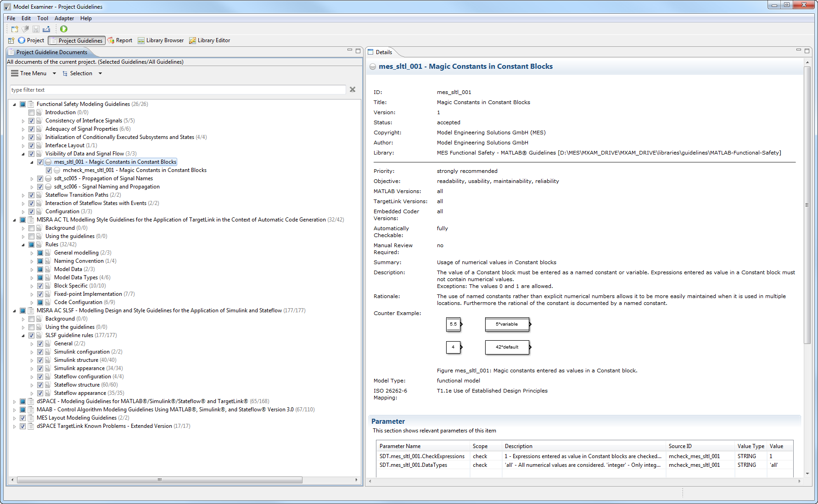The image size is (818, 504).
Task: Click the new project toolbar icon
Action: point(15,29)
